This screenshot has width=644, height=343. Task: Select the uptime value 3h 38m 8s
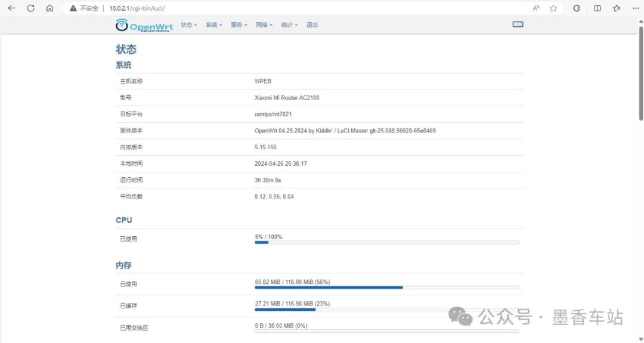tap(268, 180)
